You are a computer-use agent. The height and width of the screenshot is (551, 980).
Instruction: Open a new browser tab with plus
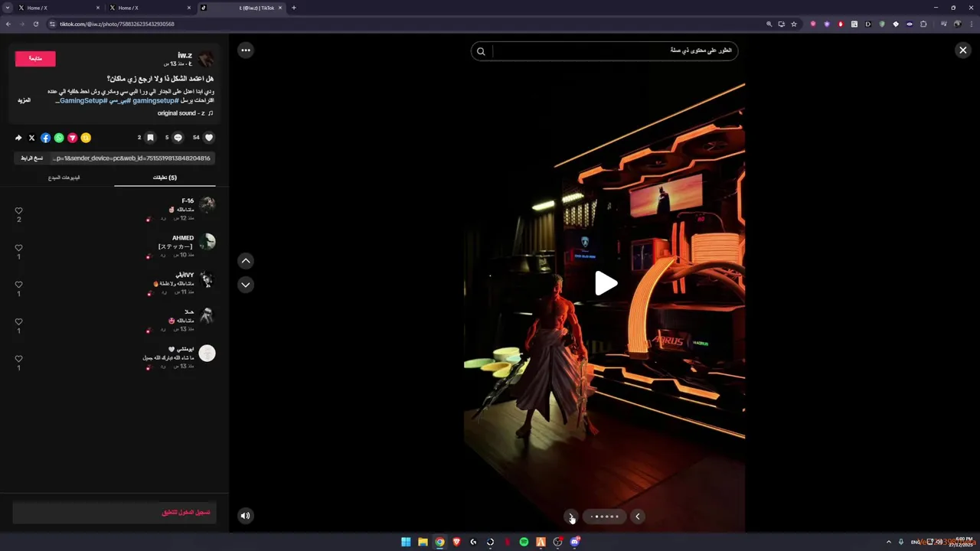coord(294,8)
